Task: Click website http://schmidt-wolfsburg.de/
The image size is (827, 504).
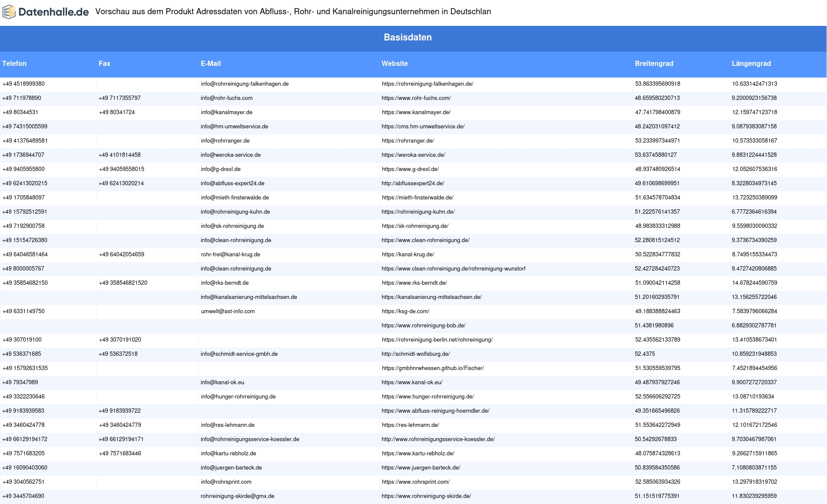Action: [416, 354]
